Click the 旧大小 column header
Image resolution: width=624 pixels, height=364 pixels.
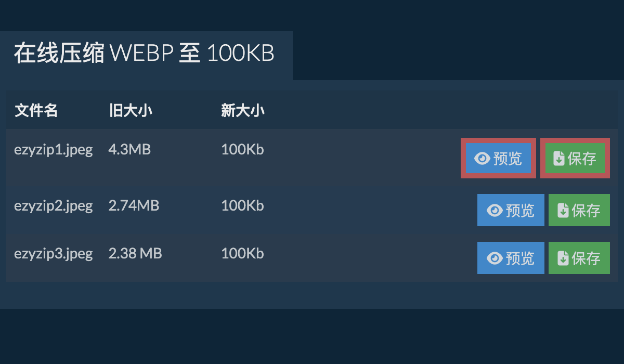point(131,111)
